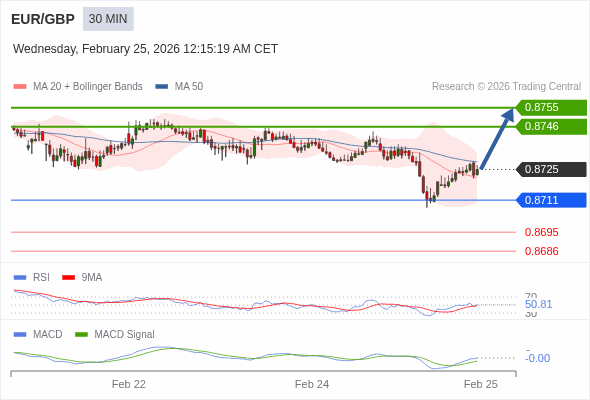Click the 0.8746 resistance price label
Screen dimensions: 590x400
[551, 126]
